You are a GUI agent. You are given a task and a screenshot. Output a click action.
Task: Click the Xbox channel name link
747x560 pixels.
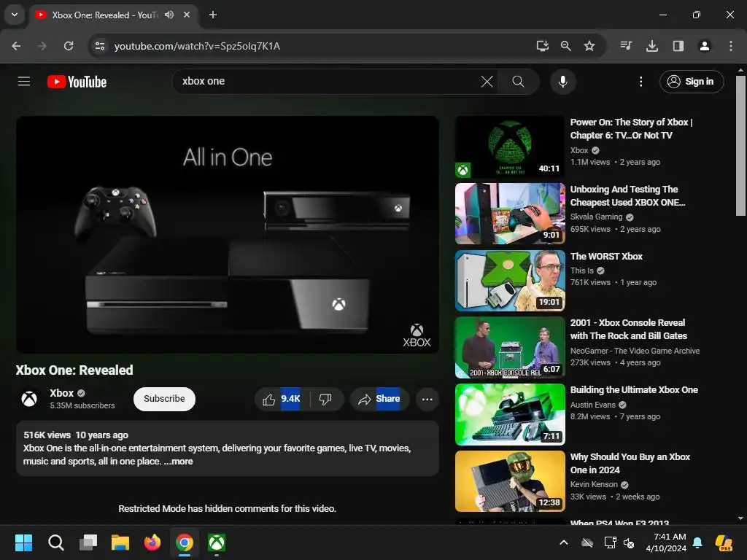click(62, 393)
